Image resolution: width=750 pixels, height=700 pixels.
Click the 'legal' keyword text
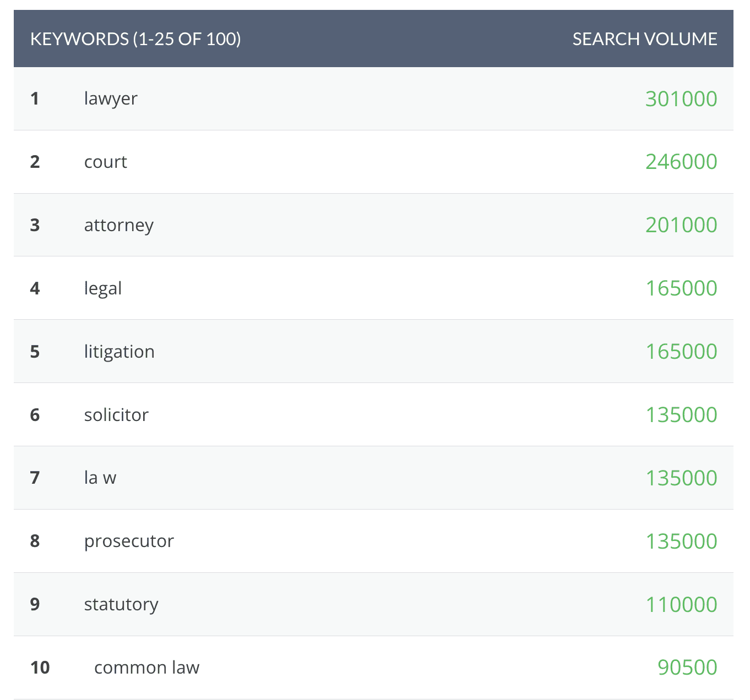[x=102, y=288]
